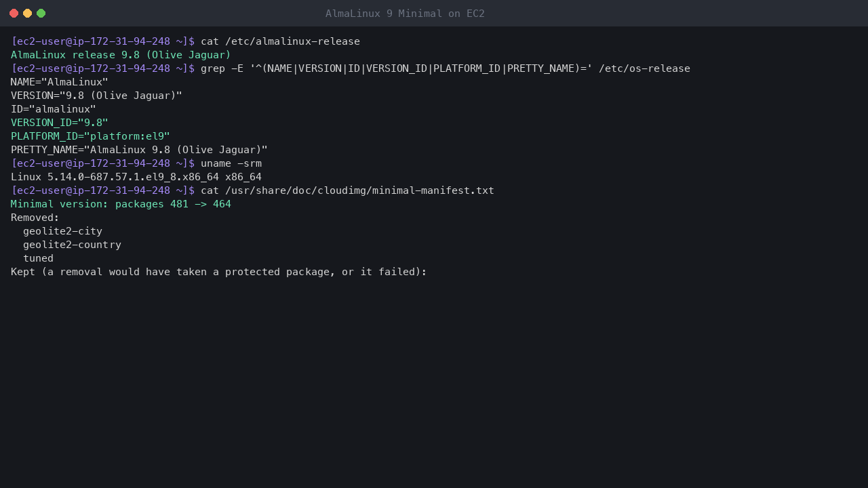Viewport: 868px width, 488px height.
Task: Click the 'geolite2-country' package entry
Action: click(72, 245)
